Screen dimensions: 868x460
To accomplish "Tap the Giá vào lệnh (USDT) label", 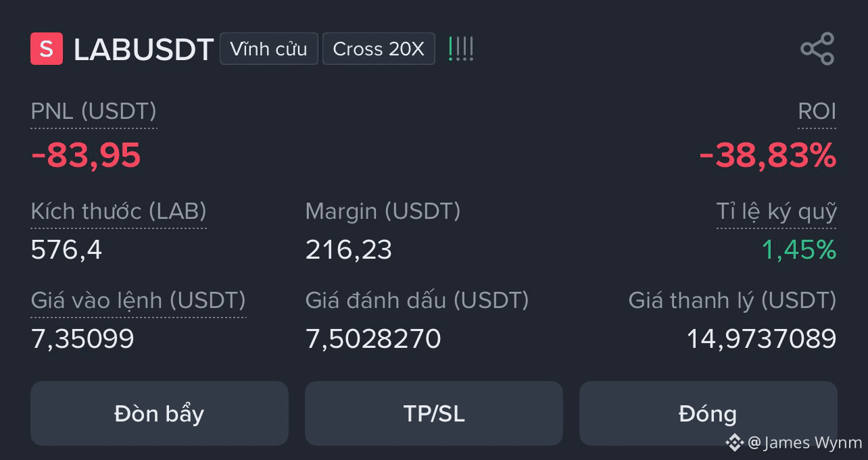I will click(139, 300).
